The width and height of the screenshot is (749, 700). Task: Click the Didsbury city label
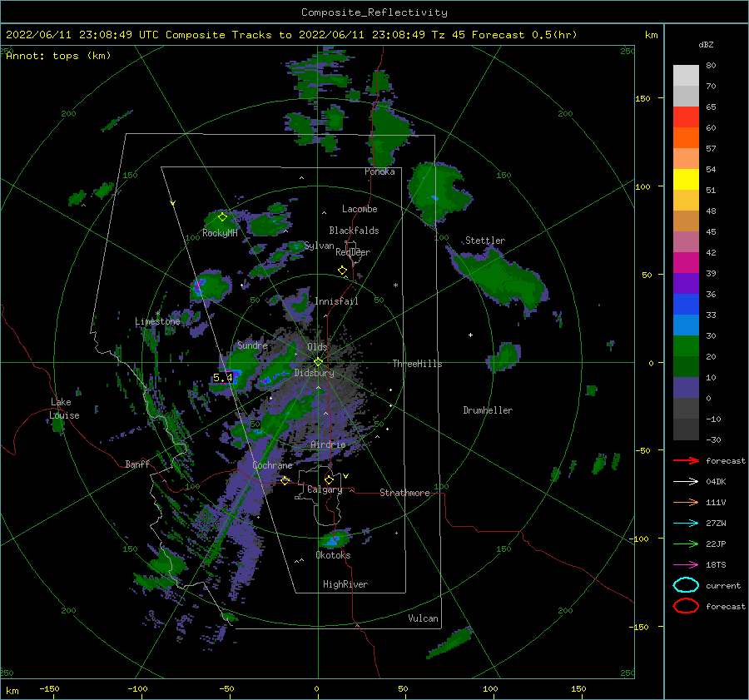coord(314,373)
